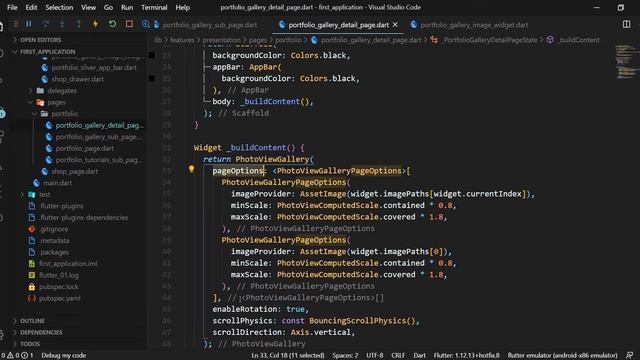This screenshot has width=640, height=360.
Task: Open portfolio_tutorials_sub_page file in explorer
Action: [x=99, y=160]
